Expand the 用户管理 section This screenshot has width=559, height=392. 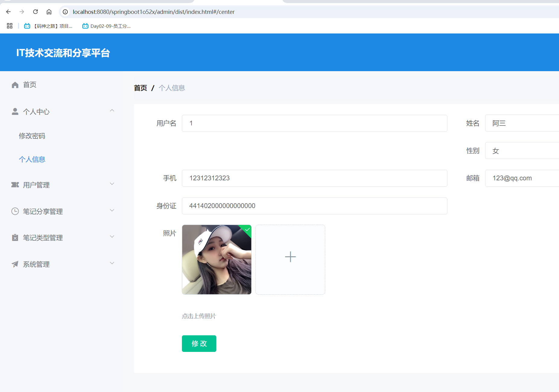[x=112, y=184]
